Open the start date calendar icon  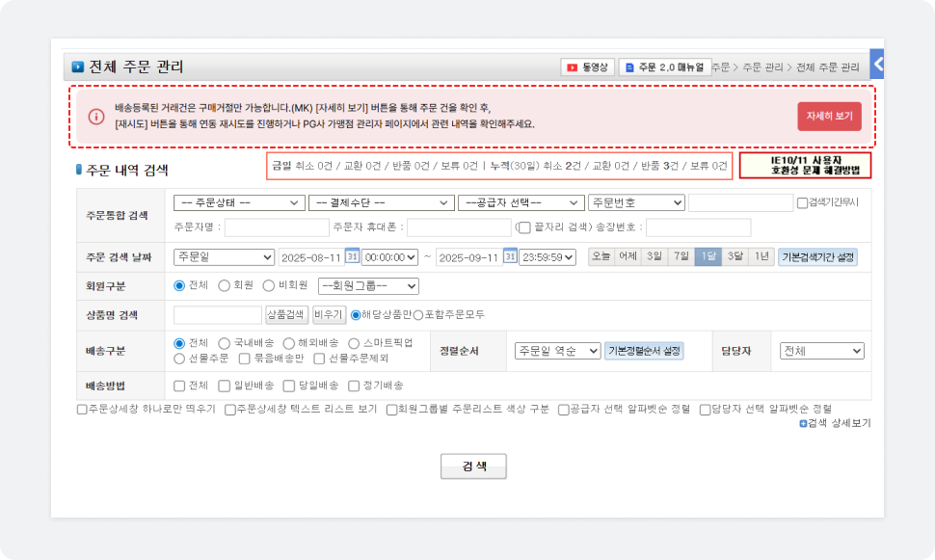[352, 256]
